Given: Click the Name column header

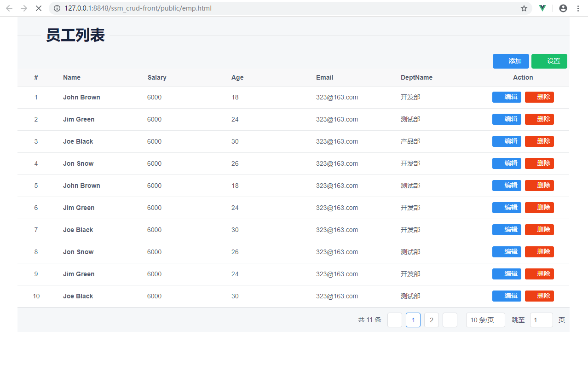Looking at the screenshot, I should coord(72,77).
